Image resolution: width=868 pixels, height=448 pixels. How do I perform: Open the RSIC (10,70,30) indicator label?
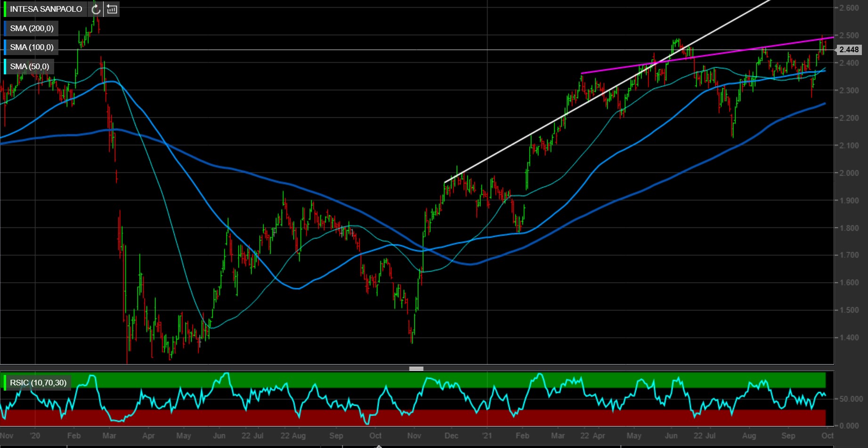tap(38, 383)
